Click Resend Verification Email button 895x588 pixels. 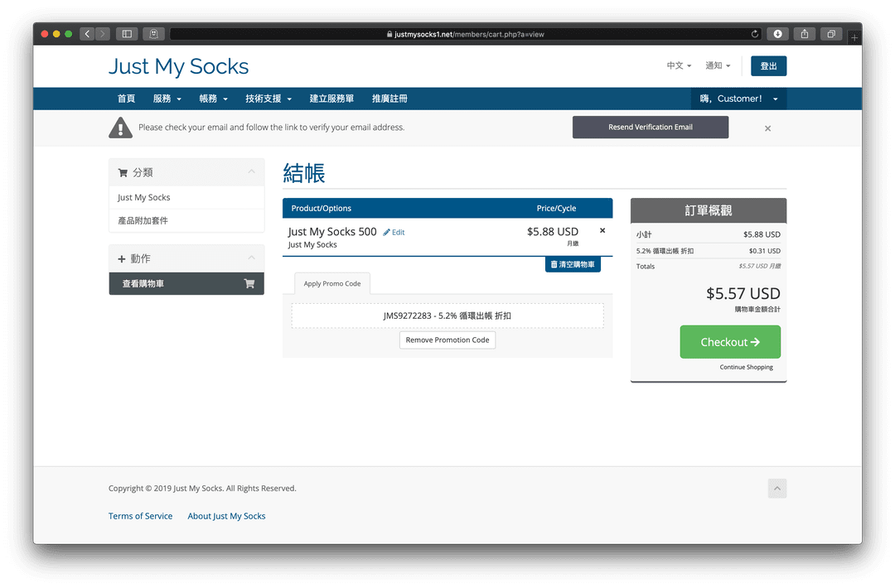pos(651,128)
